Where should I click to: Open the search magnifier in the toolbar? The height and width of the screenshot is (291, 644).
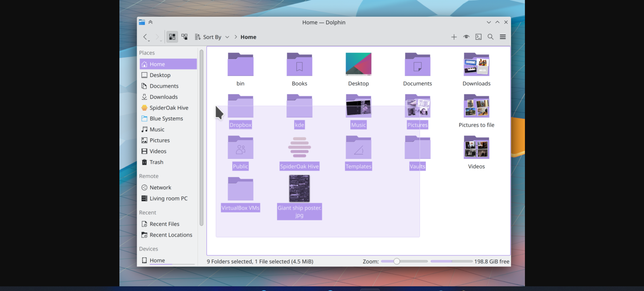tap(490, 37)
